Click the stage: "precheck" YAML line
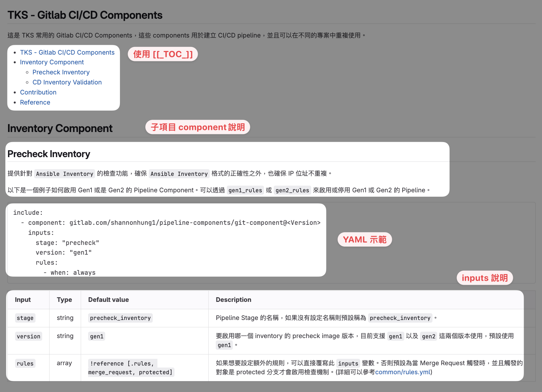Viewport: 542px width, 392px height. click(67, 243)
